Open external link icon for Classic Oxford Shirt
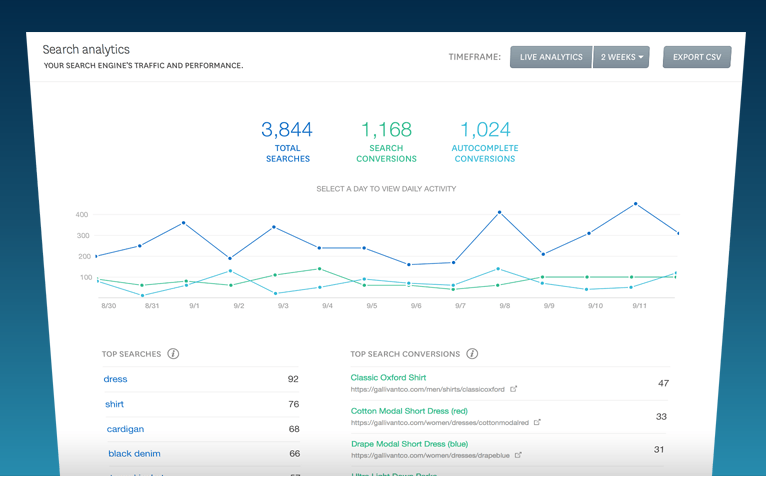Image resolution: width=766 pixels, height=504 pixels. point(513,389)
